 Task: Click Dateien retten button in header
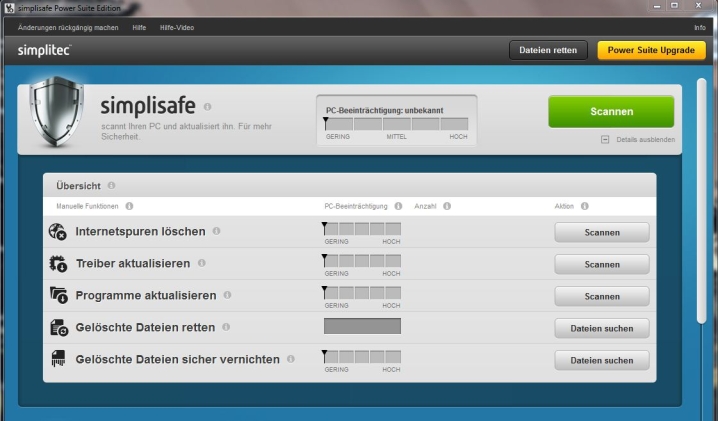tap(548, 50)
